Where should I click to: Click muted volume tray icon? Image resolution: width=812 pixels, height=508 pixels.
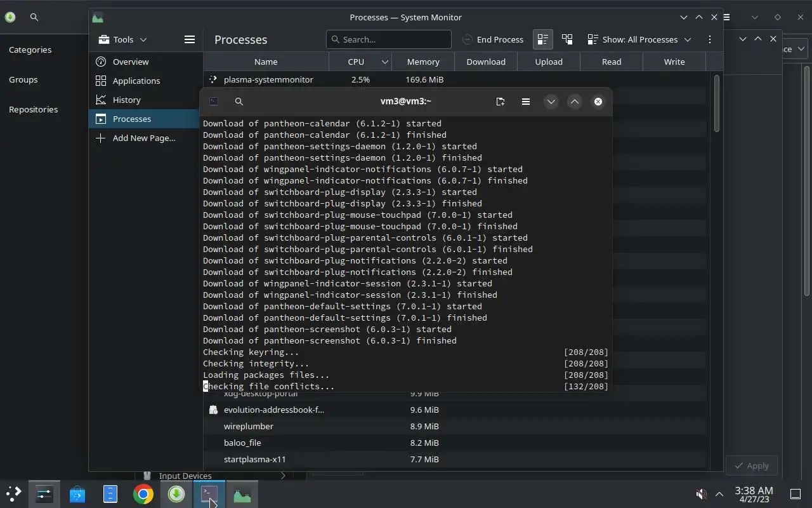pos(700,493)
